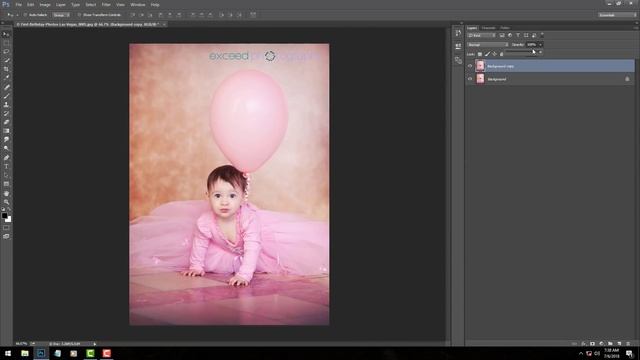Open the Essentials workspace dropdown
This screenshot has height=360, width=640.
point(617,15)
